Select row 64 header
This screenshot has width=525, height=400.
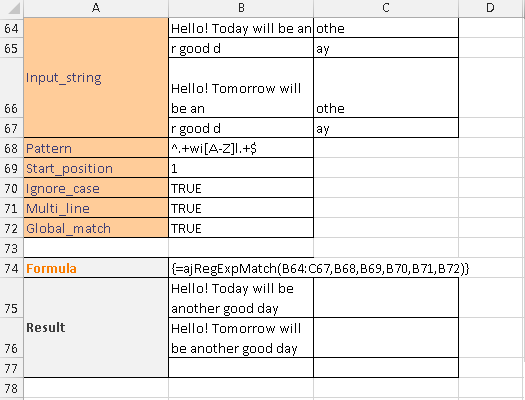[12, 28]
